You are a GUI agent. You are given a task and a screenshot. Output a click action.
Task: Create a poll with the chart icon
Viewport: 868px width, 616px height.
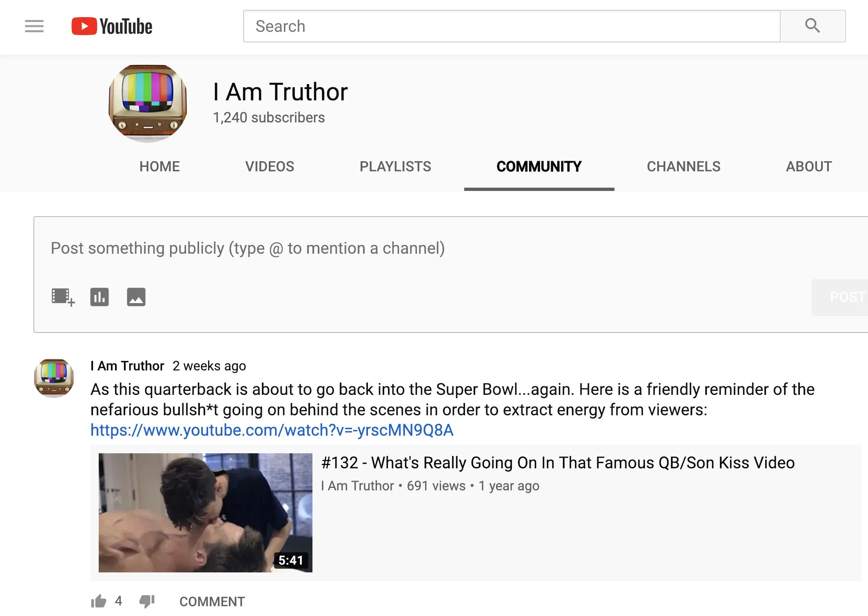click(x=100, y=297)
